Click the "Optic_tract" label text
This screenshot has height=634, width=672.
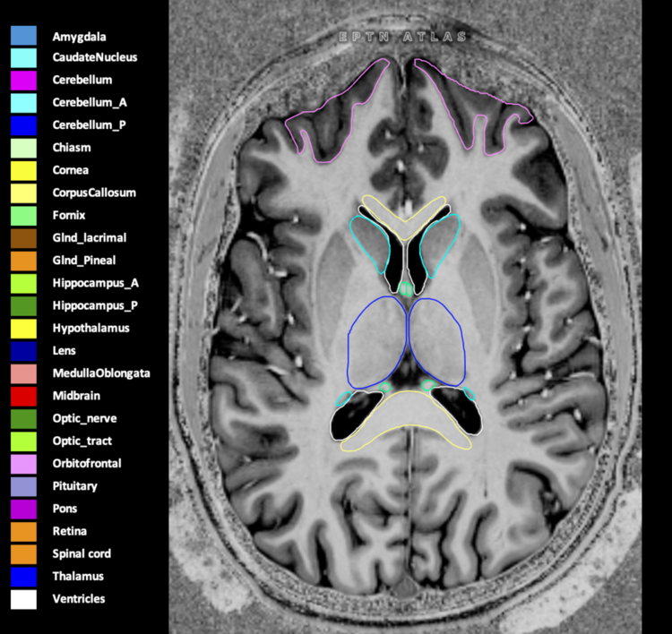82,441
